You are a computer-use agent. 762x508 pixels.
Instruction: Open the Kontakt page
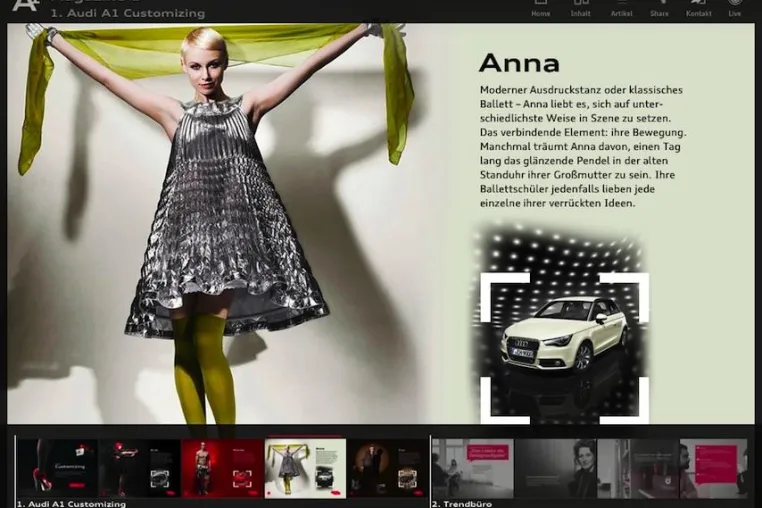coord(698,8)
